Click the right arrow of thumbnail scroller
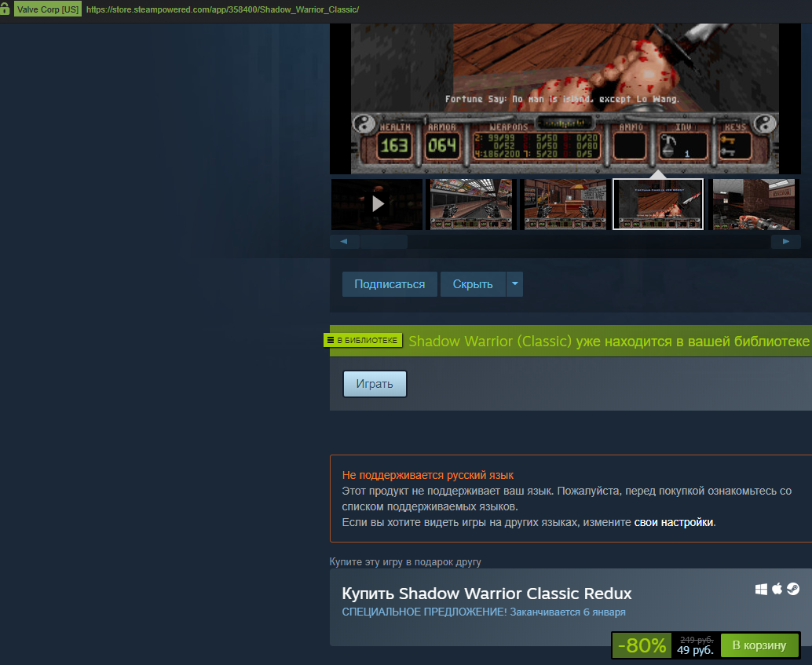 [785, 241]
